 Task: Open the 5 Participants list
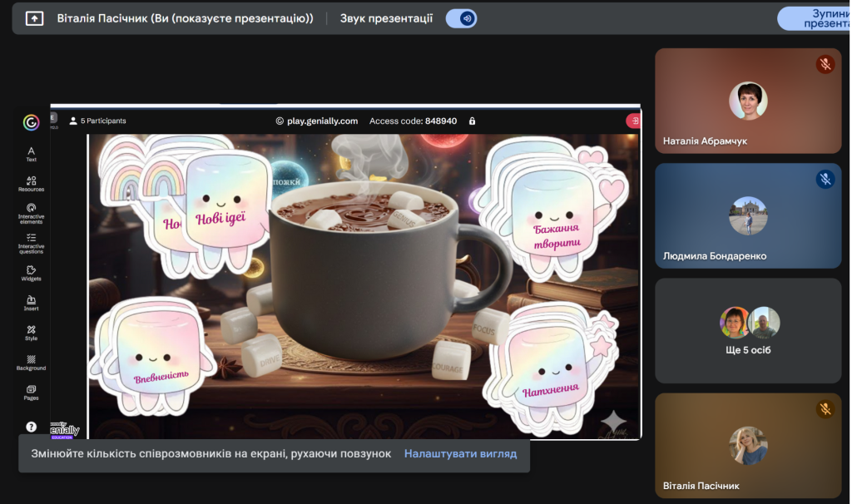[x=97, y=121]
